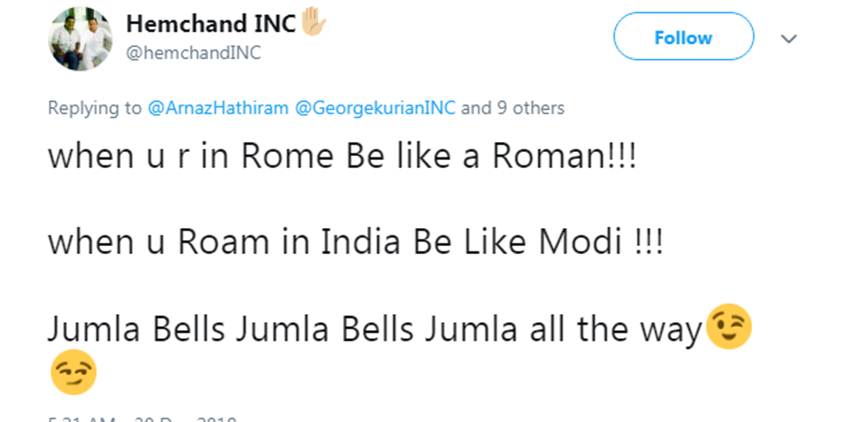Screen dimensions: 850x422
Task: Open the @GeorgekurianINC mention link
Action: tap(376, 108)
